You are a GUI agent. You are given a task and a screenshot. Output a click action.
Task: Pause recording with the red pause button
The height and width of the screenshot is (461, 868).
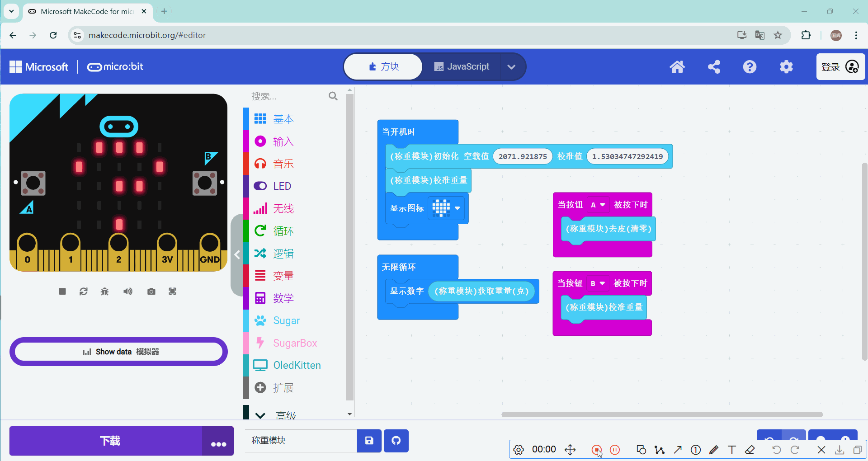coord(615,450)
